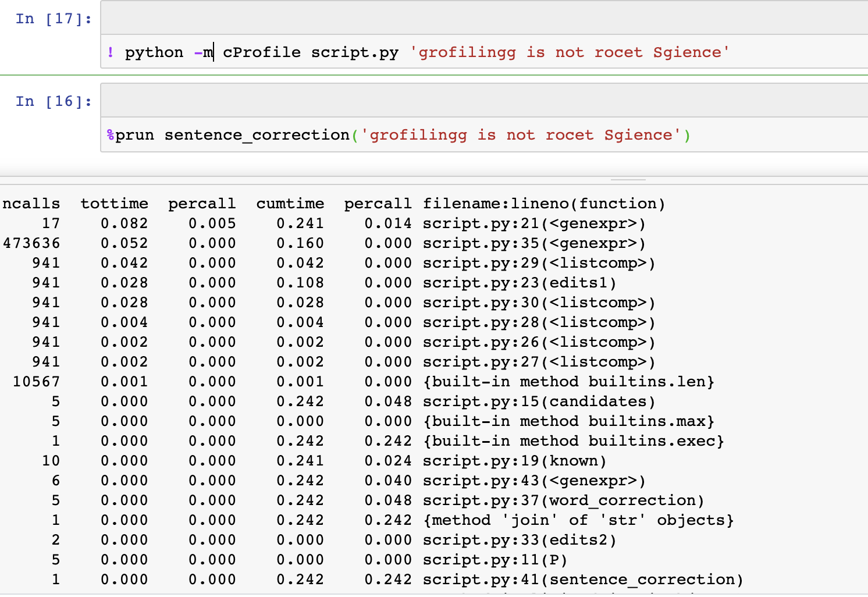Click the In [17] cell prompt label

coord(52,18)
